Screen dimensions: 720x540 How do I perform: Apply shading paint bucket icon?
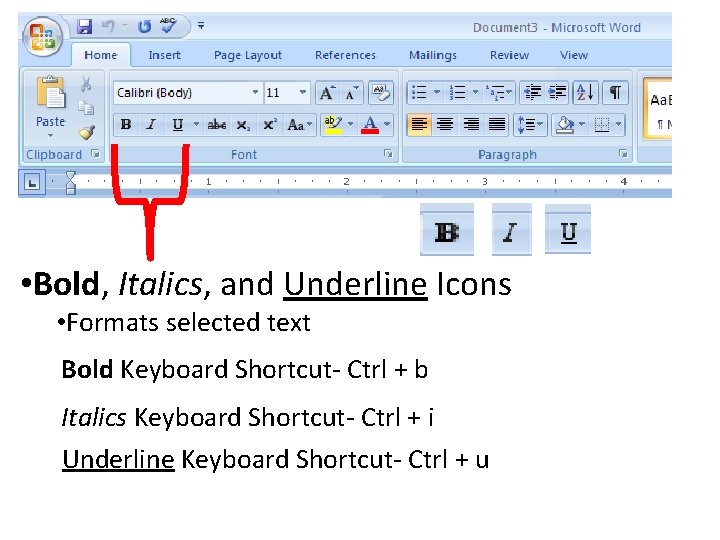coord(565,124)
